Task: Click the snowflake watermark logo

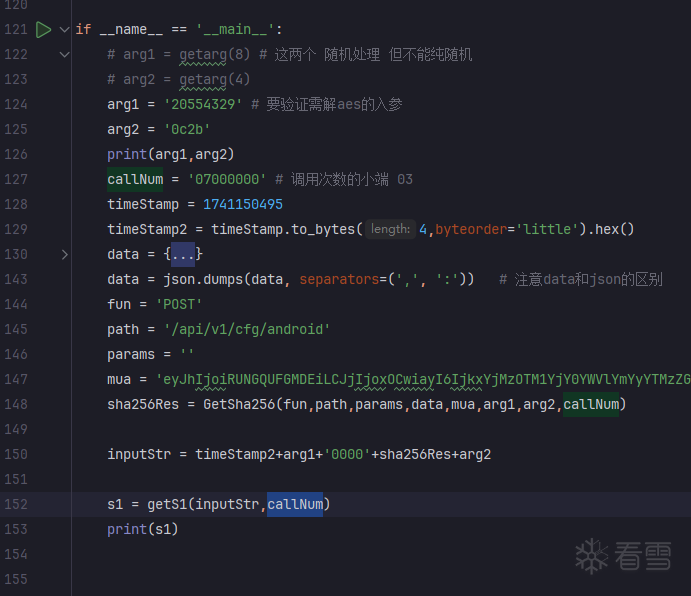Action: (x=592, y=556)
